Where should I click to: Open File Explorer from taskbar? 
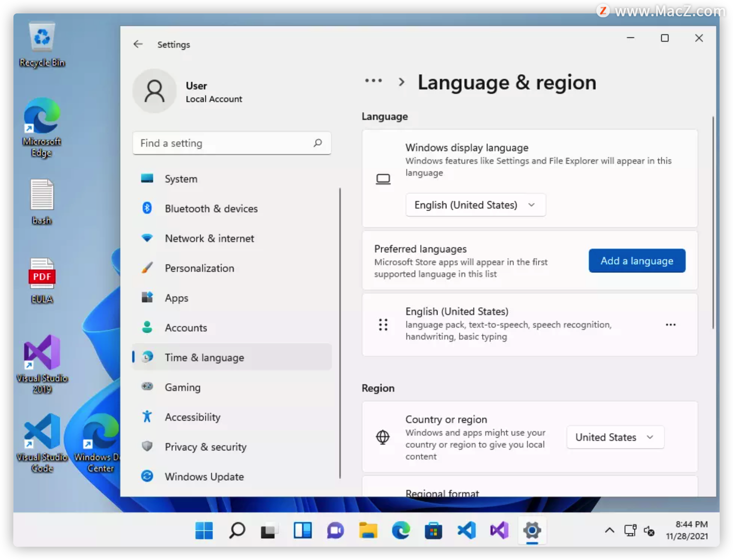tap(368, 530)
